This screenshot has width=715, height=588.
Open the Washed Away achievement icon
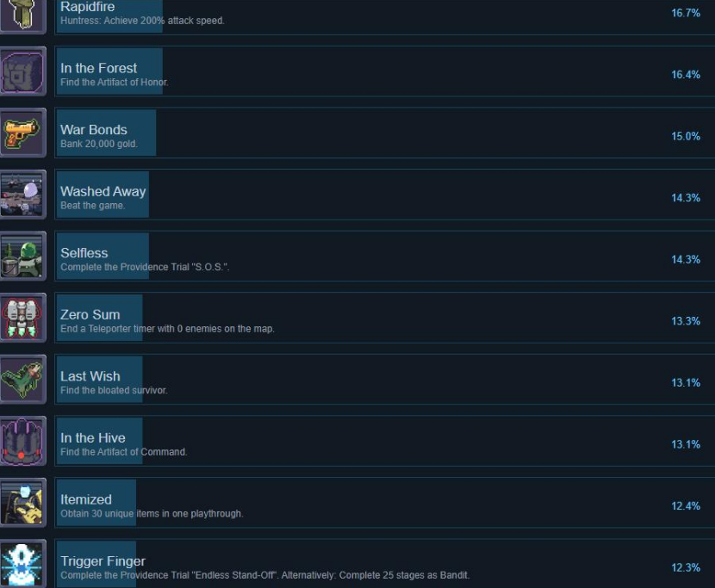click(x=22, y=195)
